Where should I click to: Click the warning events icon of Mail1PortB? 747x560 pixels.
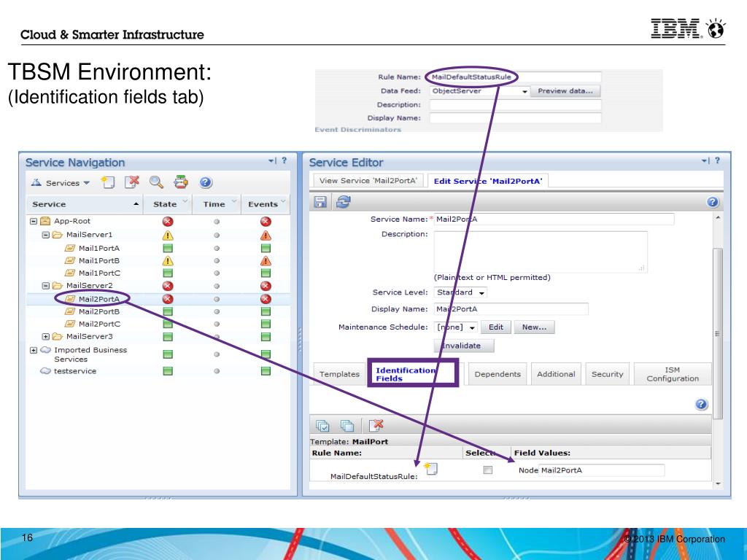266,260
